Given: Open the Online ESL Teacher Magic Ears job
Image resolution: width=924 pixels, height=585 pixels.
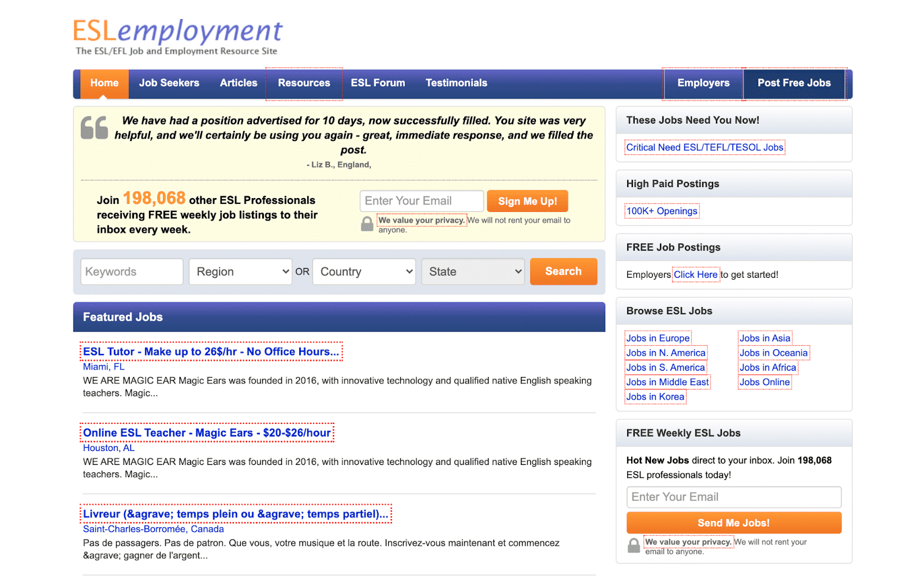Looking at the screenshot, I should click(x=207, y=433).
